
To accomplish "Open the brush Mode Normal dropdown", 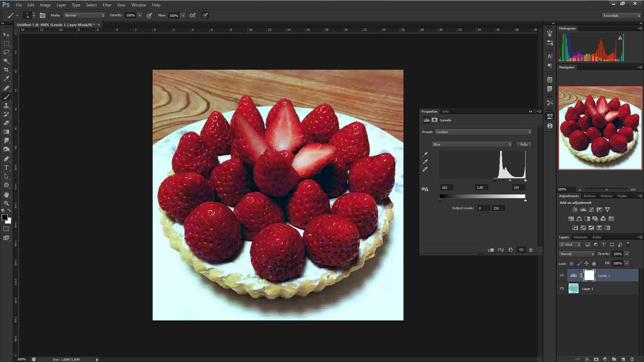I will [84, 15].
